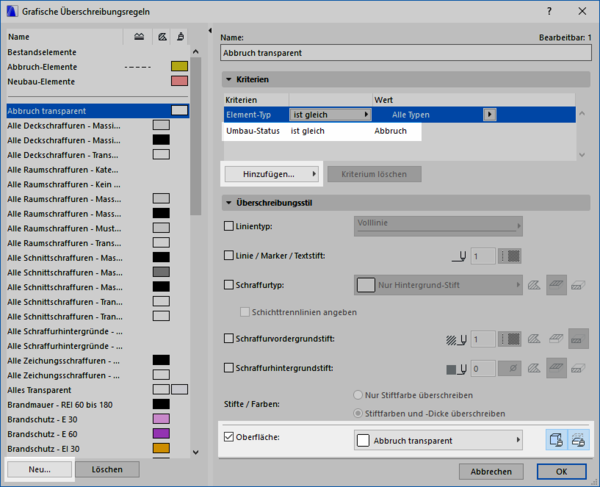Click the Löschen button
This screenshot has height=487, width=600.
point(107,469)
